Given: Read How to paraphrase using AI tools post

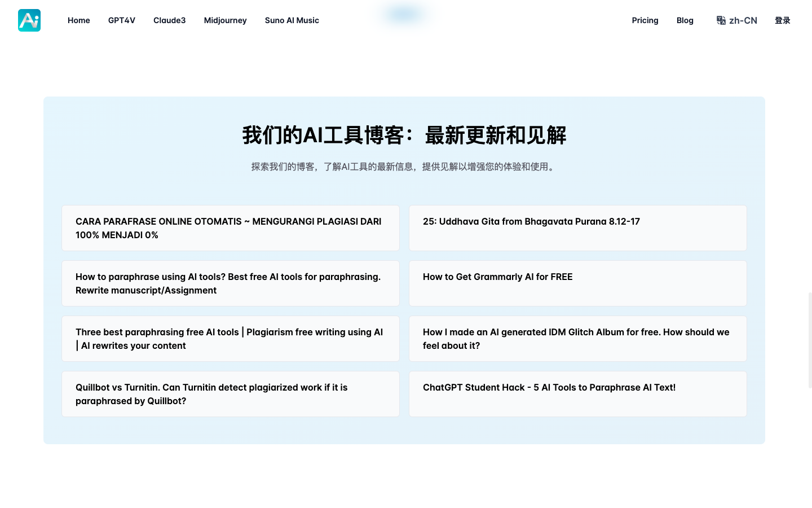Looking at the screenshot, I should [231, 283].
